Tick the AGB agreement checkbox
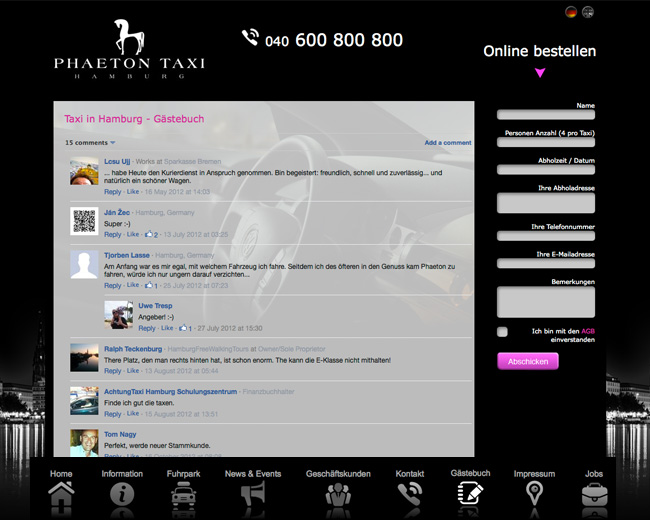650x520 pixels. click(502, 332)
